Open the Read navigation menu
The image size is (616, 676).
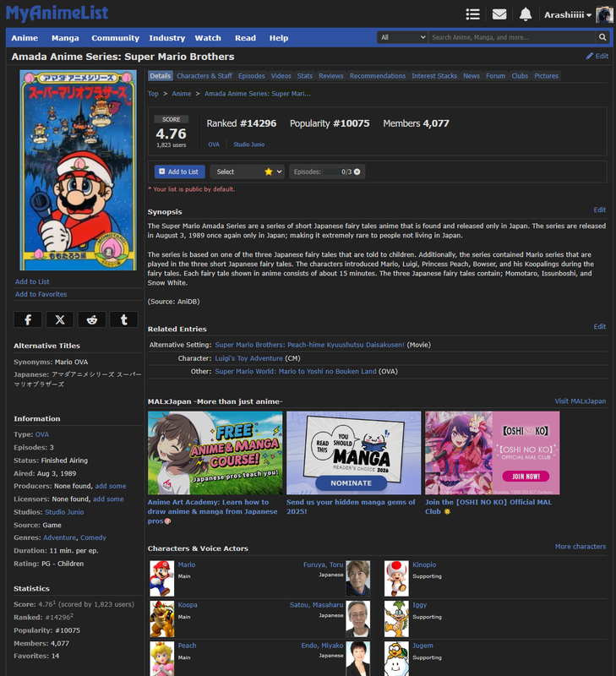(x=245, y=38)
